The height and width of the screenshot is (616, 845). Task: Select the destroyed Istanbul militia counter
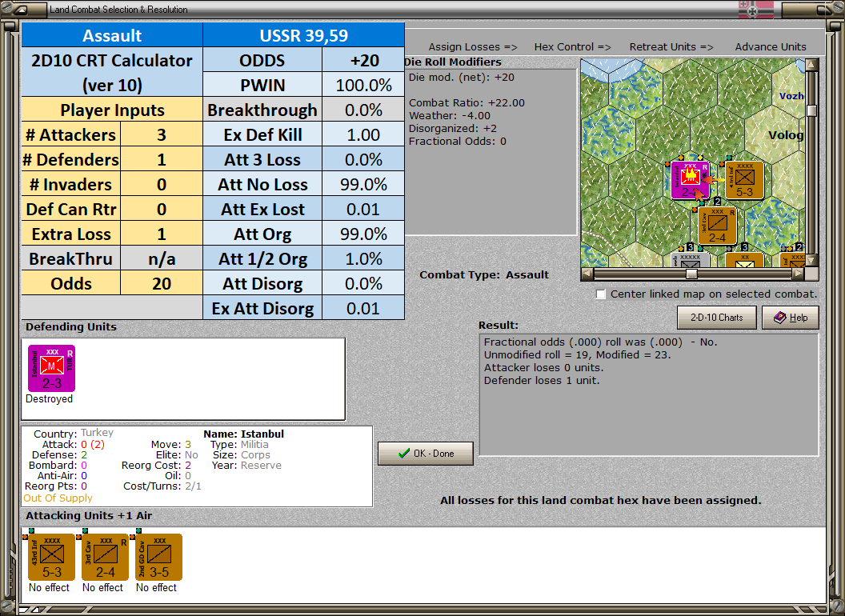[x=52, y=368]
